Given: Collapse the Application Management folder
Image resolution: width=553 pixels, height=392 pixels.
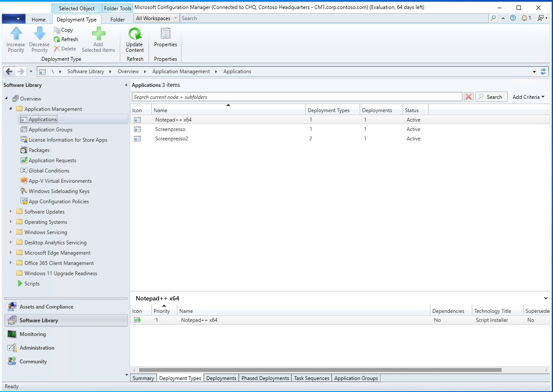Looking at the screenshot, I should [x=11, y=109].
